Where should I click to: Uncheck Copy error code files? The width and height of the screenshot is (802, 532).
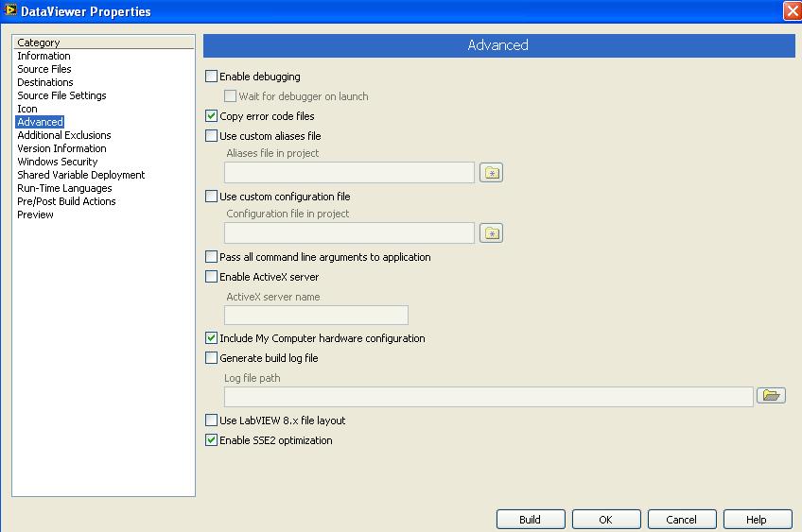(x=211, y=116)
